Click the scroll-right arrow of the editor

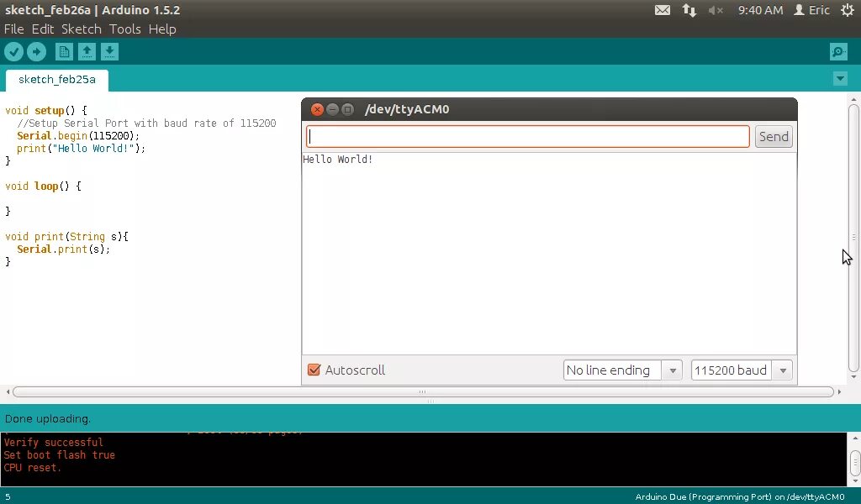tap(839, 391)
